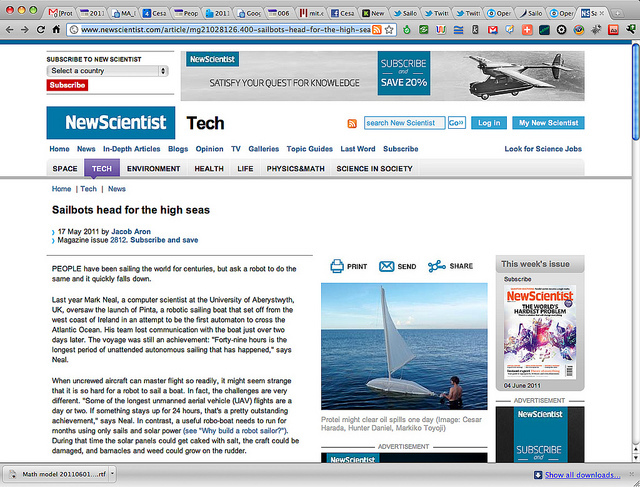
Task: Click the envelope SEND icon
Action: 386,266
